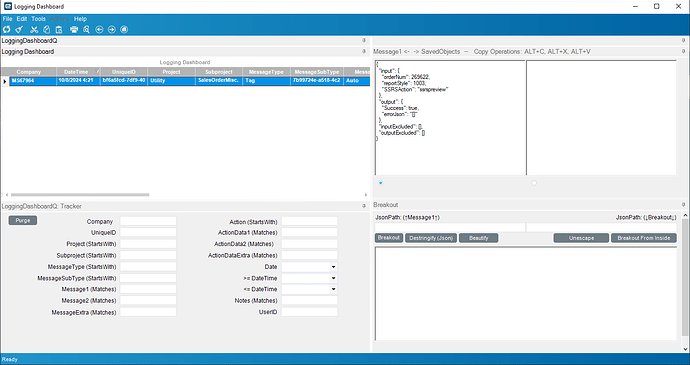Open the Date dropdown
Image resolution: width=690 pixels, height=365 pixels.
[x=334, y=267]
